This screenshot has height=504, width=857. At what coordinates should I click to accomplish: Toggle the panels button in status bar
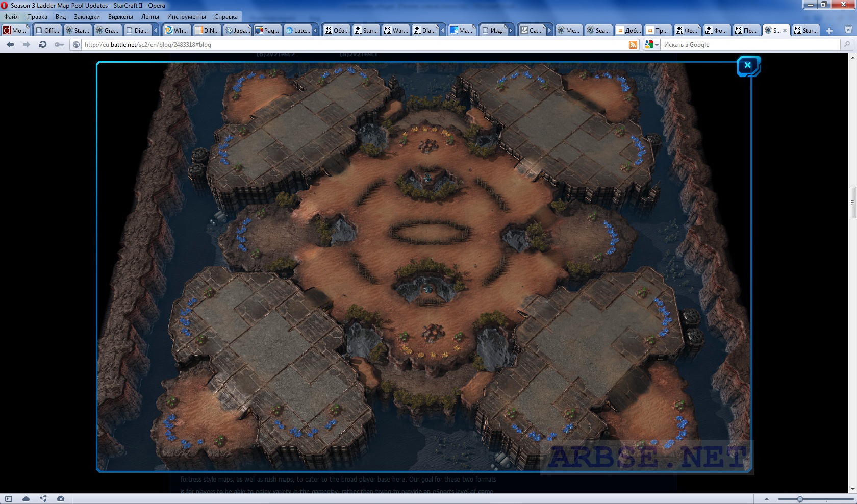[8, 499]
